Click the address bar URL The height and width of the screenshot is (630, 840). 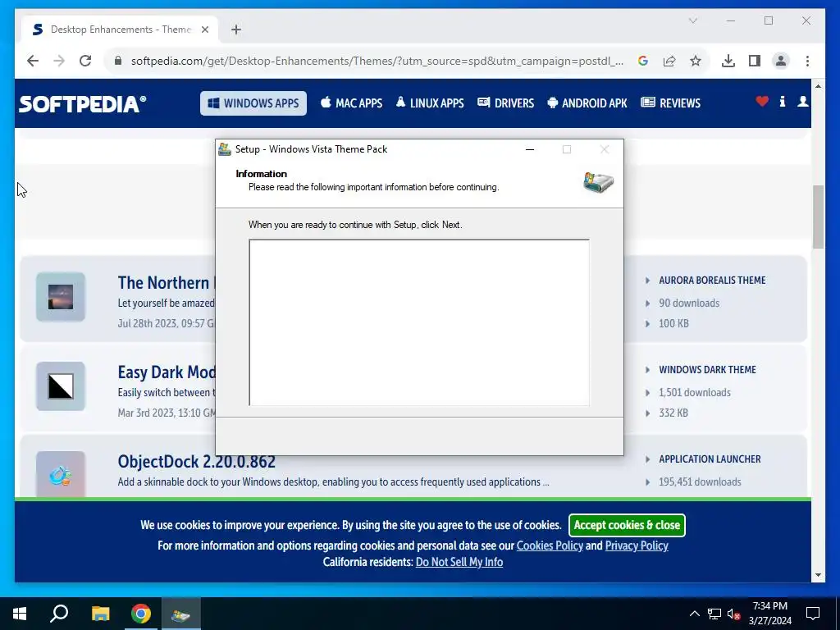click(377, 61)
